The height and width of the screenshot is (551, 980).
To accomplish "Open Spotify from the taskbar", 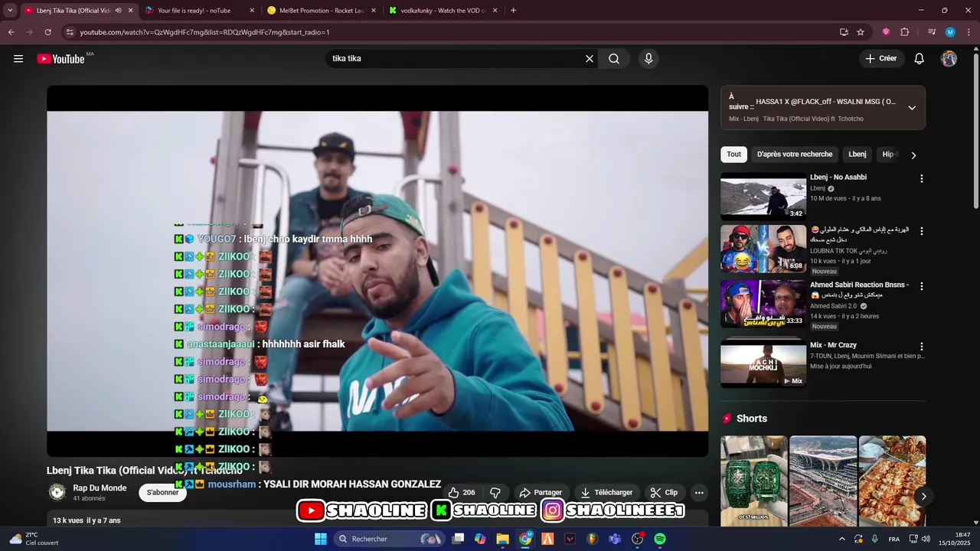I will point(660,539).
